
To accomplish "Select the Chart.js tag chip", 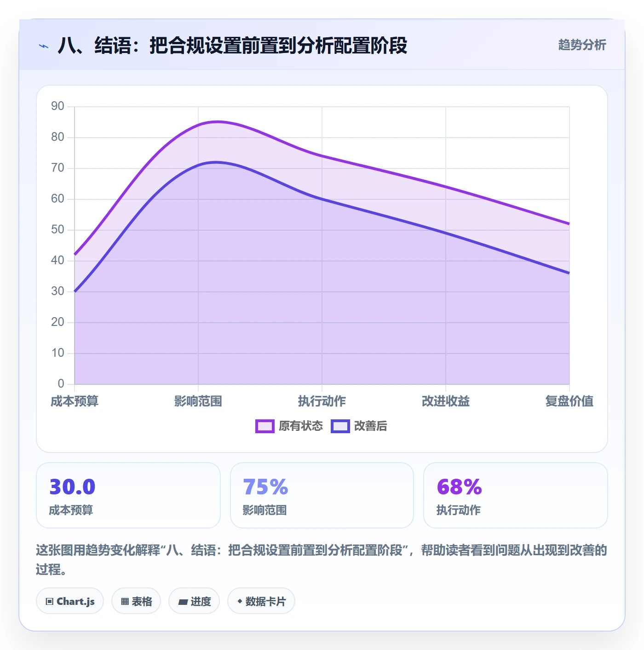I will click(x=70, y=601).
